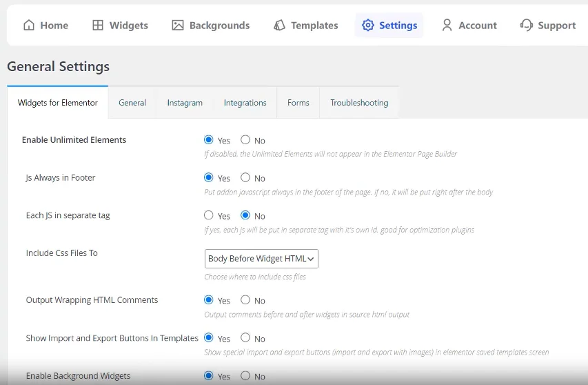588x385 pixels.
Task: Open the Include Css Files To dropdown
Action: point(261,259)
